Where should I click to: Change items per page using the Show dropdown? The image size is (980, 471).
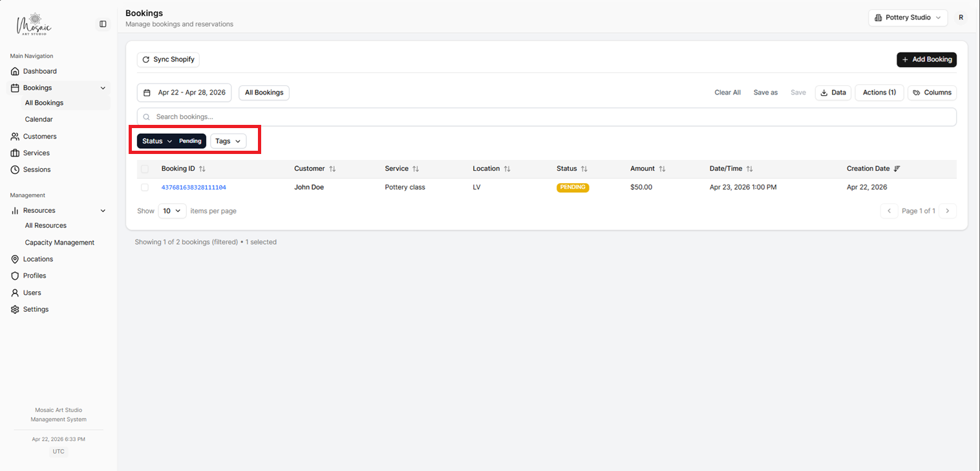(172, 211)
